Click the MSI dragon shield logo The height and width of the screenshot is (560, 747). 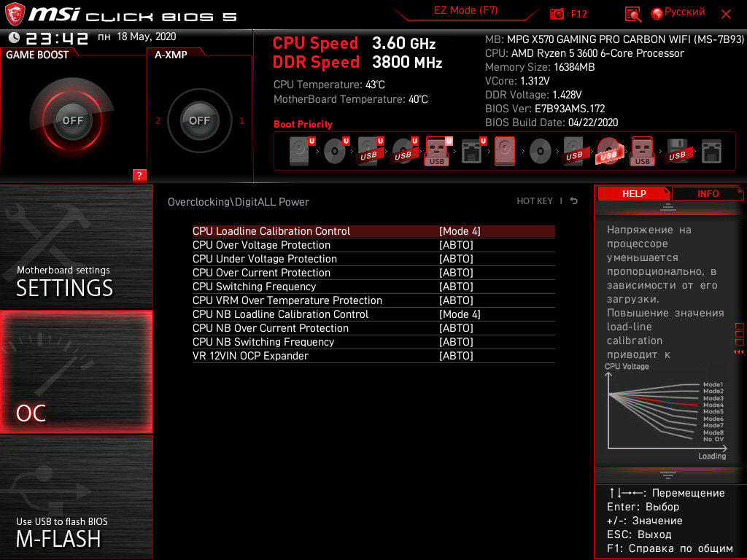point(15,14)
